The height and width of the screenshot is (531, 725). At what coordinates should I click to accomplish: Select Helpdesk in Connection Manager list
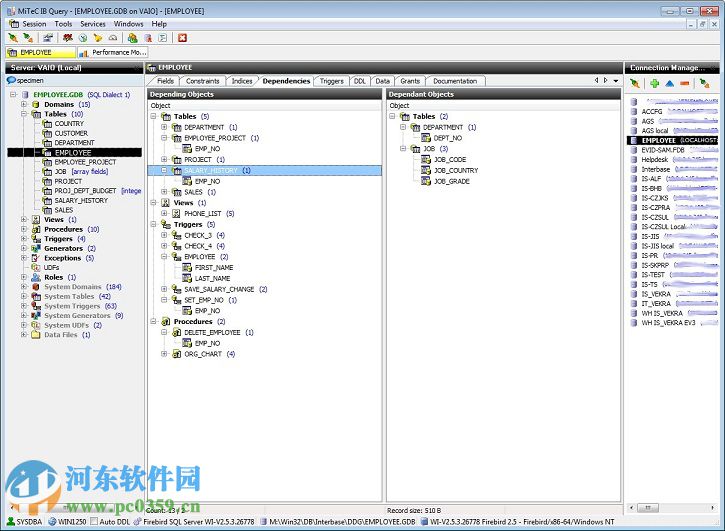[x=654, y=160]
